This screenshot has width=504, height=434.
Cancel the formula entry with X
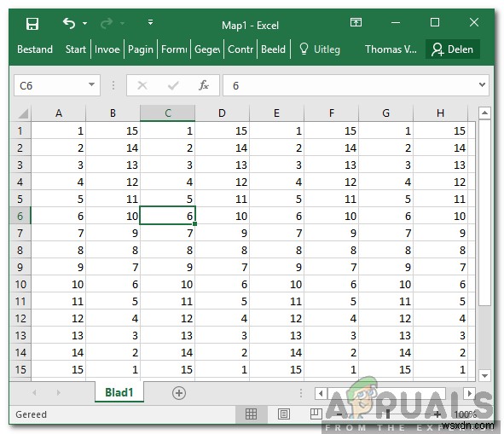(142, 85)
